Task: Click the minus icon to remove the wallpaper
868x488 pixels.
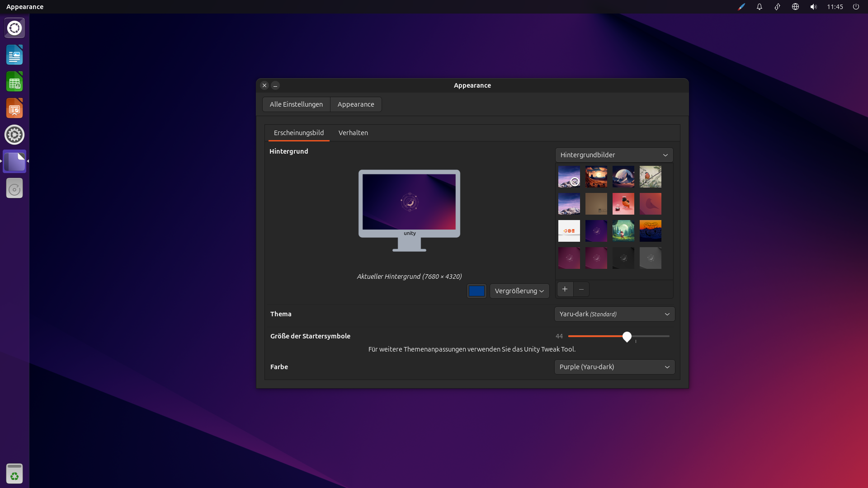Action: (581, 289)
